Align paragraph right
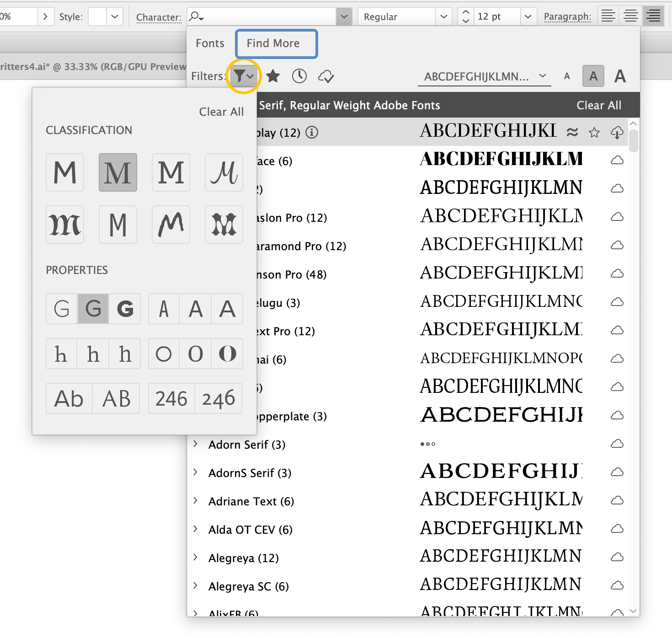The width and height of the screenshot is (672, 638). pos(653,16)
